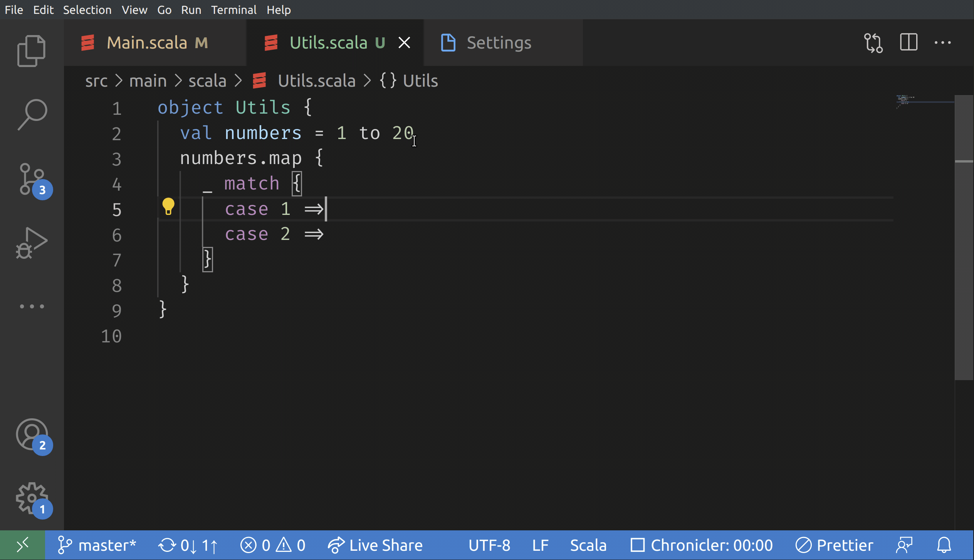Open the src breadcrumb dropdown
The height and width of the screenshot is (560, 974).
point(96,80)
